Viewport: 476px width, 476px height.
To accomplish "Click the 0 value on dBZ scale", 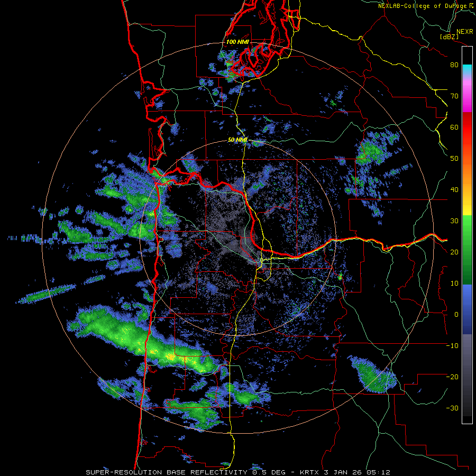I will (456, 315).
